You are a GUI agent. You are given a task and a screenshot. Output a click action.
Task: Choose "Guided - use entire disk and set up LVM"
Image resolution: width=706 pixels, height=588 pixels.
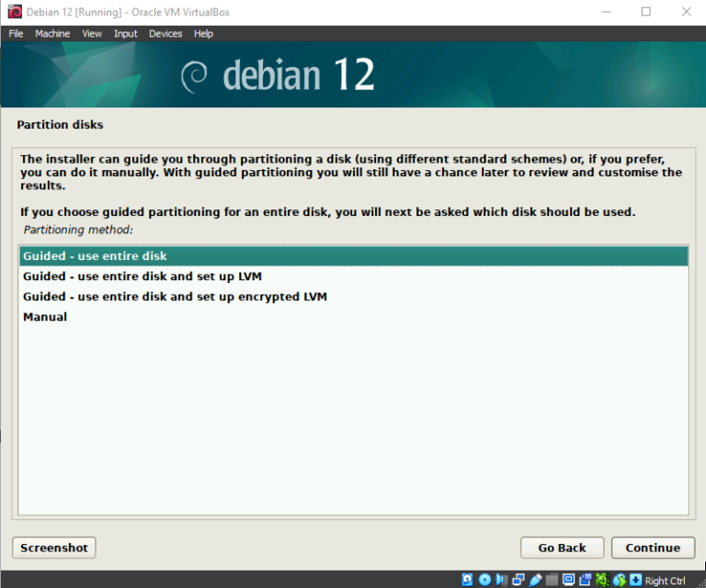pos(134,277)
